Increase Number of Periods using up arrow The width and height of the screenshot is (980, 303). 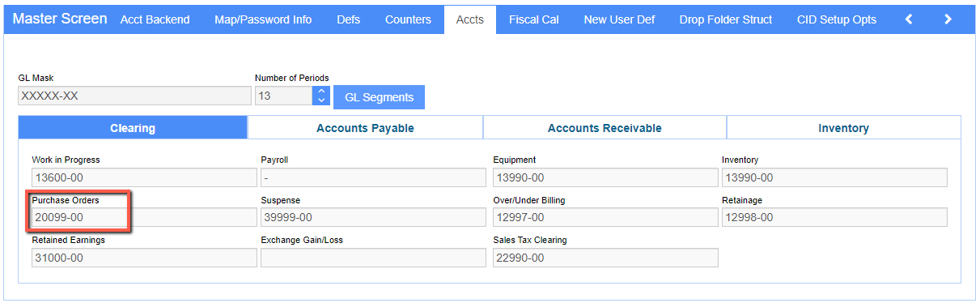click(x=321, y=92)
